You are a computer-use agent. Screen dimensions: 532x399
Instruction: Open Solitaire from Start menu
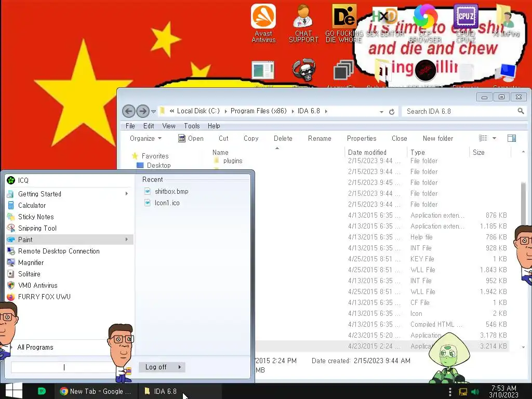click(x=70, y=274)
